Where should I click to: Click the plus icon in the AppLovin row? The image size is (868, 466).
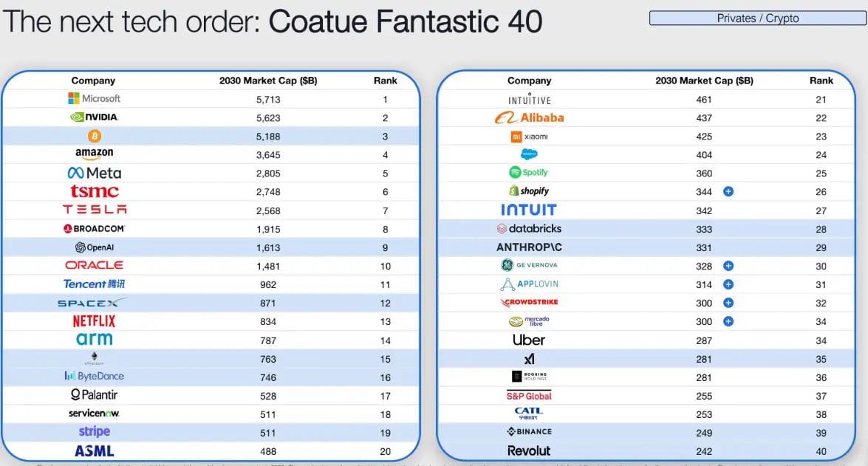click(x=728, y=284)
